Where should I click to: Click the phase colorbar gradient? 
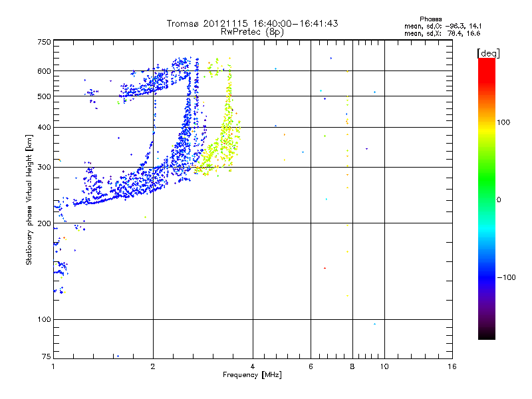click(x=487, y=199)
